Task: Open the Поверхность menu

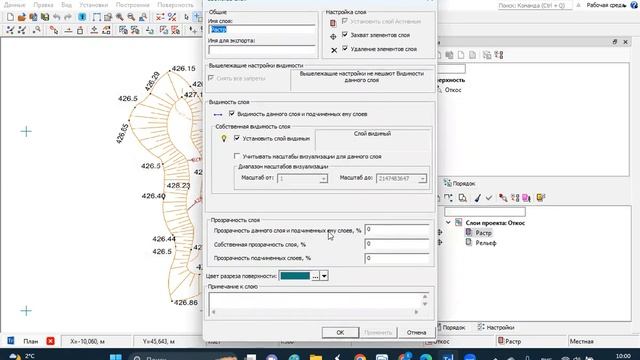Action: (176, 5)
